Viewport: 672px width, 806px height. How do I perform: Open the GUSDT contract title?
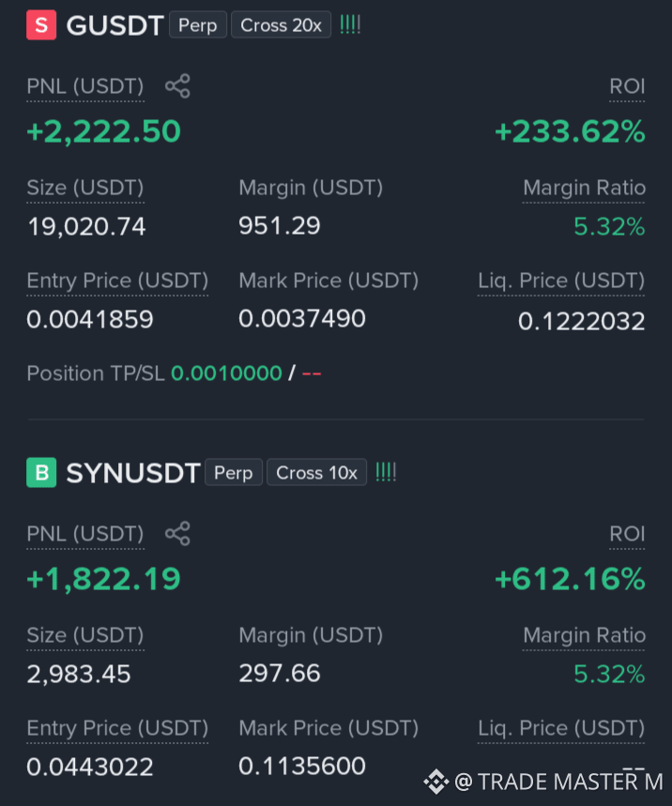pyautogui.click(x=115, y=25)
